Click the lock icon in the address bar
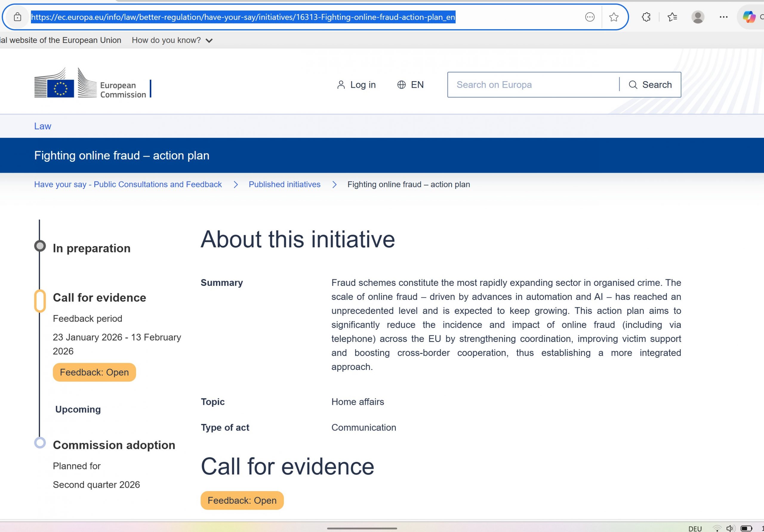 coord(17,17)
